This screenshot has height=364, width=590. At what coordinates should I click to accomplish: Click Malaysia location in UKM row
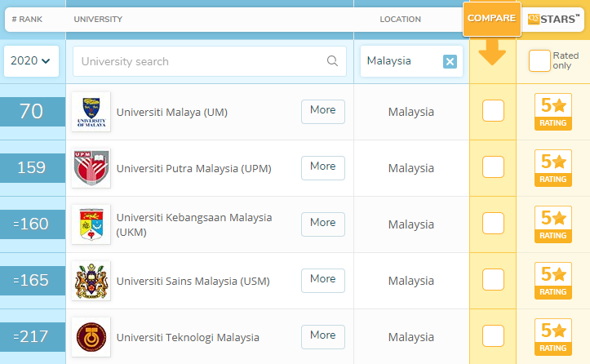click(x=411, y=224)
